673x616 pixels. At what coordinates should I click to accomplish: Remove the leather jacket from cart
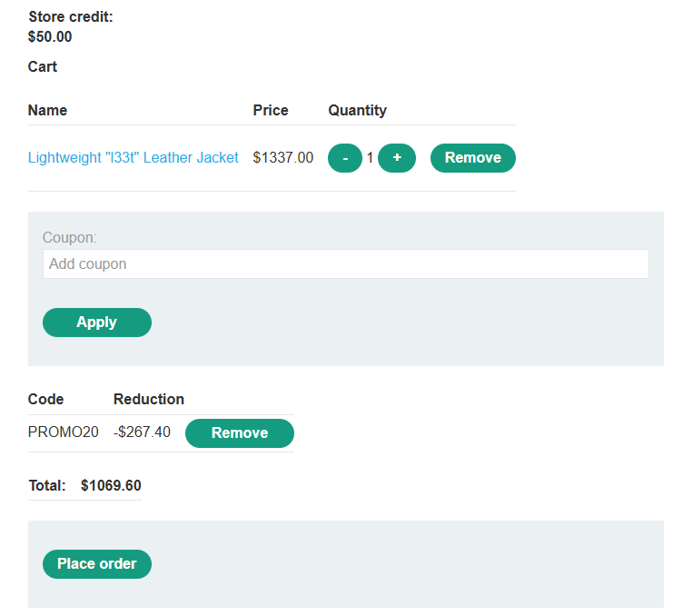(x=472, y=158)
